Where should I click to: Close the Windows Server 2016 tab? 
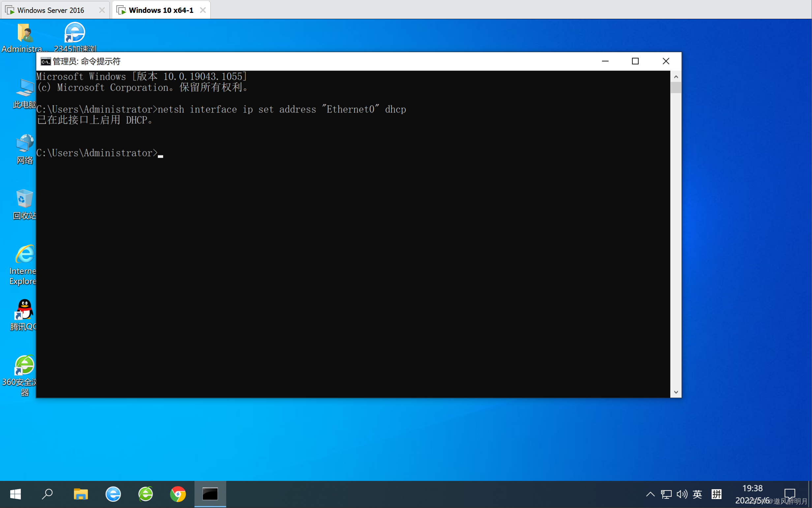coord(102,10)
